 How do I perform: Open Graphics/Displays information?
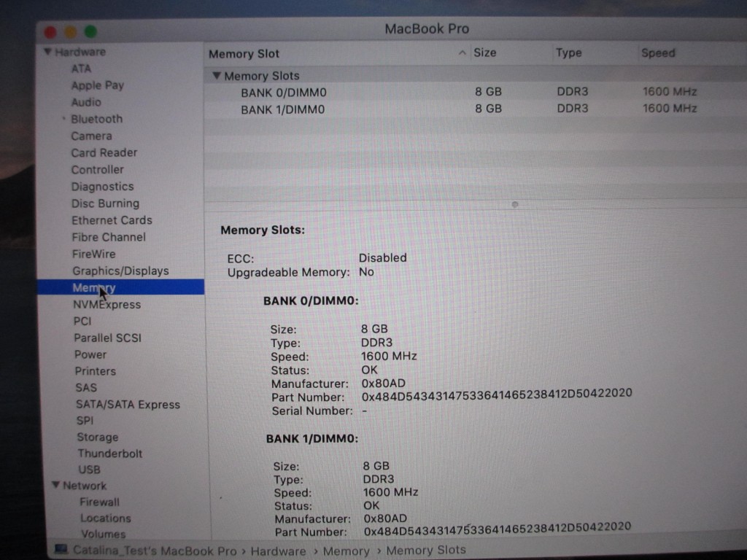point(120,271)
